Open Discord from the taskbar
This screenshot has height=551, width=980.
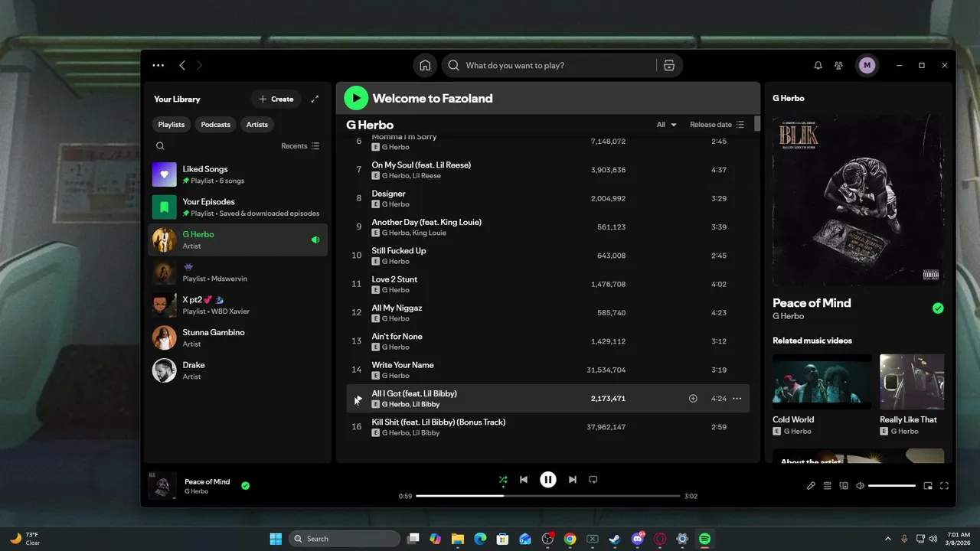(x=637, y=539)
